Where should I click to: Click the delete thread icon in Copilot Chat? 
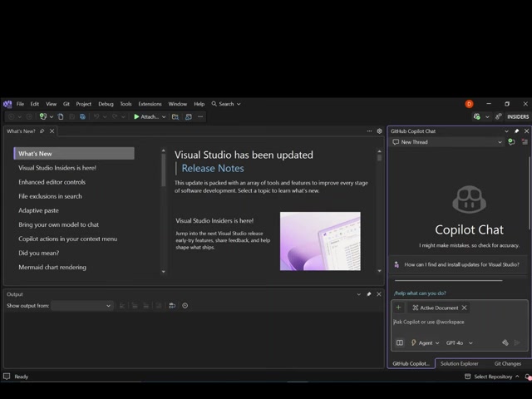point(525,142)
